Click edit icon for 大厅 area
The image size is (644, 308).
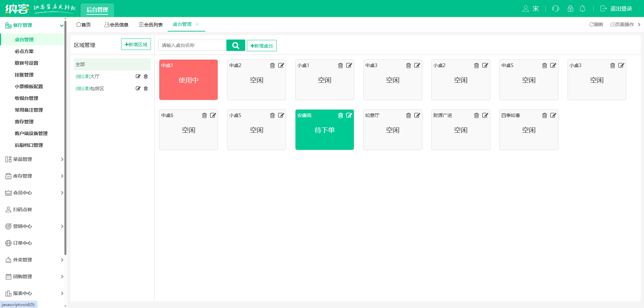[x=138, y=76]
